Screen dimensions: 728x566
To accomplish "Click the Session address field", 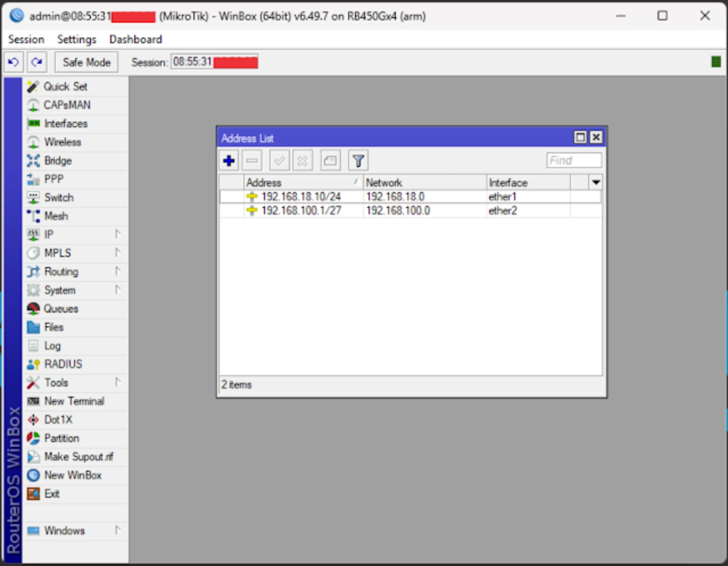I will [215, 62].
